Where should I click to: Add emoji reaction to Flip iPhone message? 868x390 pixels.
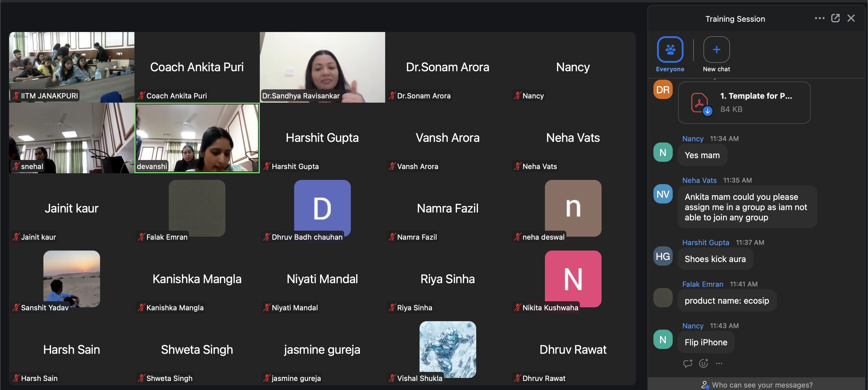(x=703, y=363)
